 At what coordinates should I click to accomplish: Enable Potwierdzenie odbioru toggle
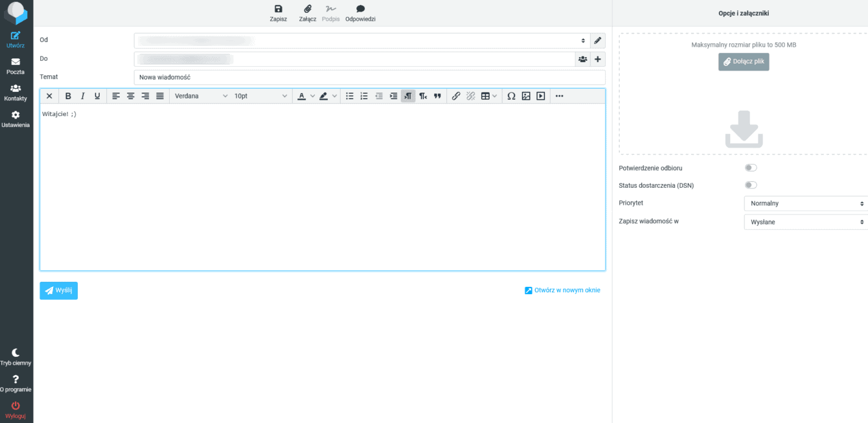(x=751, y=167)
